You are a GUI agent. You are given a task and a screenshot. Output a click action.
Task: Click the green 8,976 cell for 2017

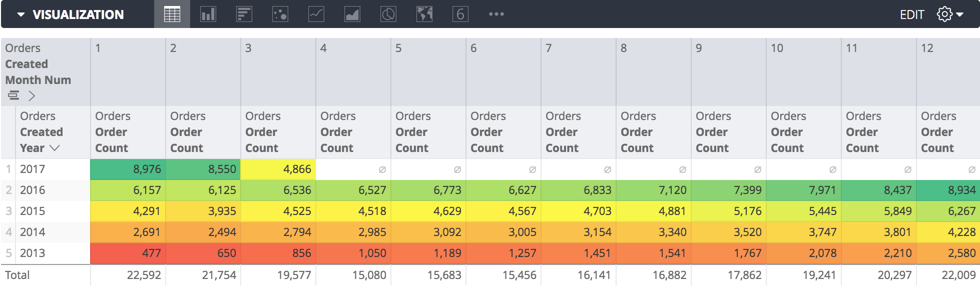click(128, 169)
